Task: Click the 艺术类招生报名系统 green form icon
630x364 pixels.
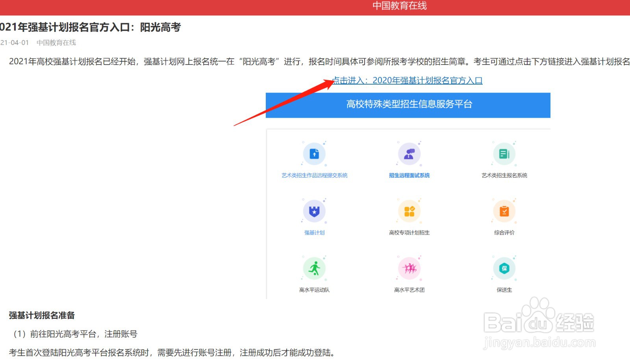Action: (x=504, y=154)
